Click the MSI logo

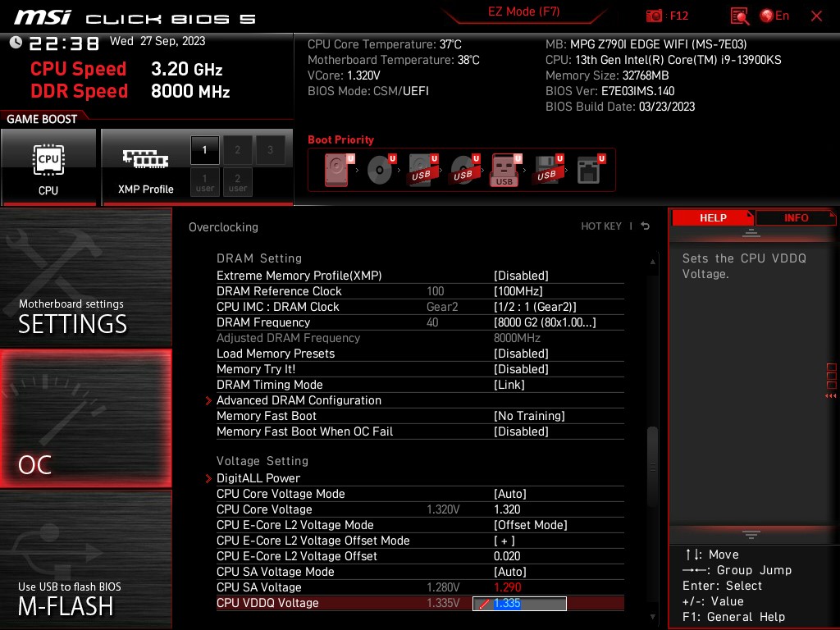[43, 17]
